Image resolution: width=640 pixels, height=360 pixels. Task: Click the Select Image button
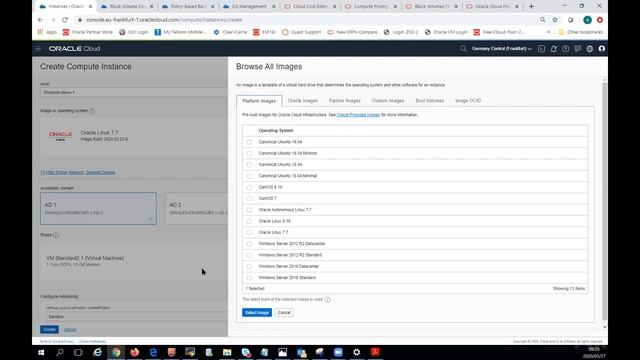coord(257,313)
